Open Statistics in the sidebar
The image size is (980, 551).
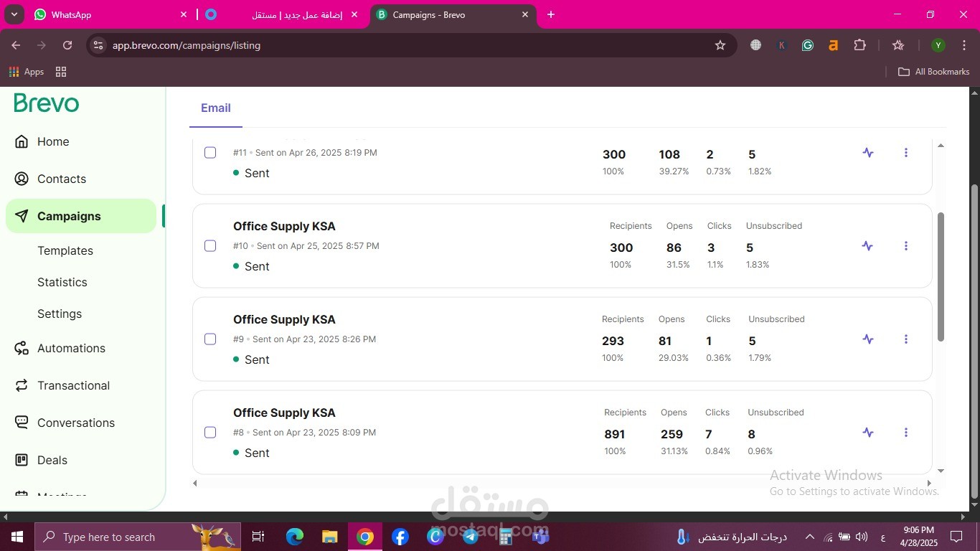click(62, 282)
